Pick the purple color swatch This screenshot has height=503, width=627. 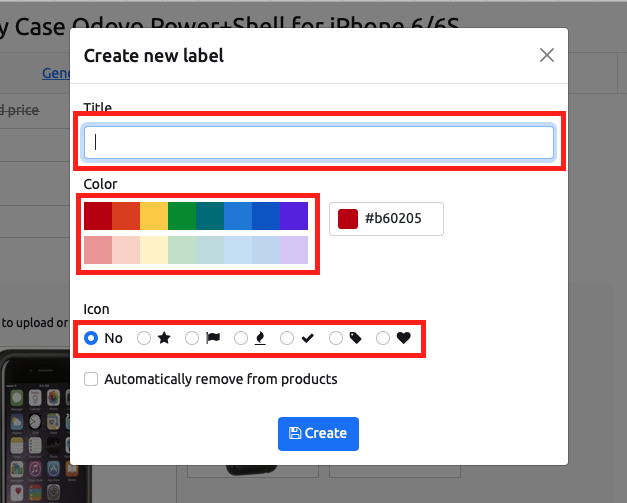point(294,216)
